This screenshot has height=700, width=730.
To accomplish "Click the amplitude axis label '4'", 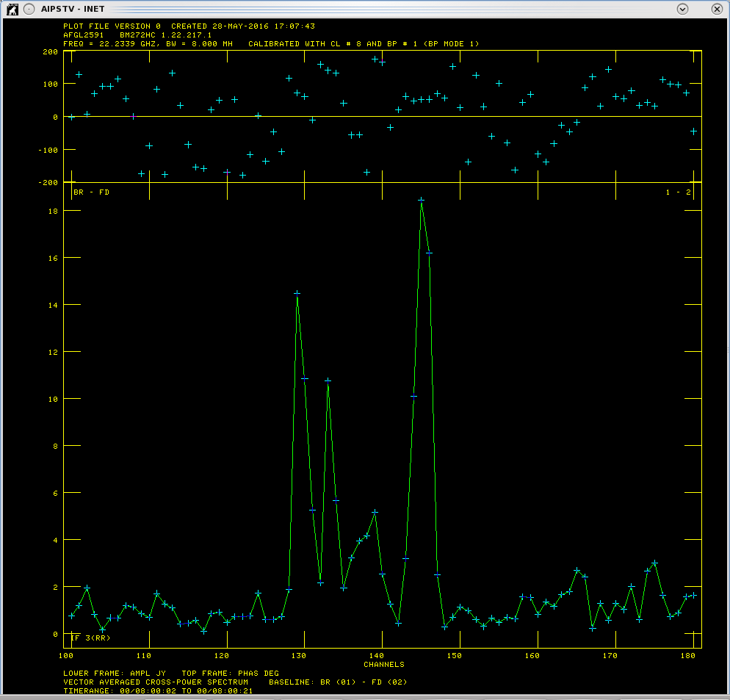I will pos(55,541).
